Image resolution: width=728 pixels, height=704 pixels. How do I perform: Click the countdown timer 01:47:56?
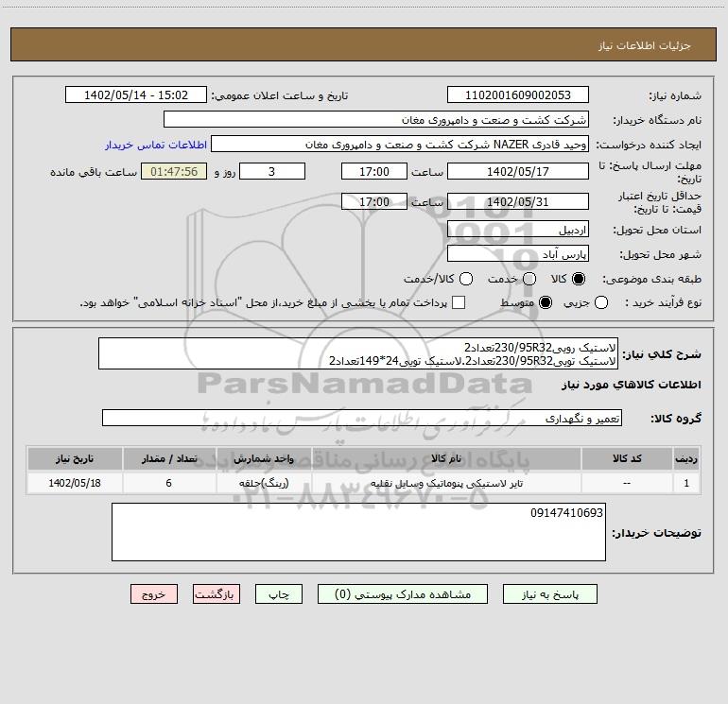point(174,171)
